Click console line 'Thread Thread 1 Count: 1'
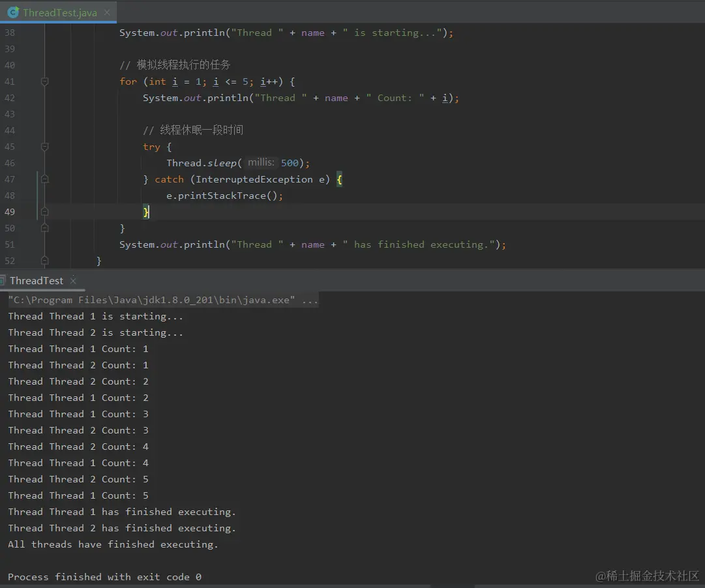Viewport: 705px width, 588px height. 78,349
